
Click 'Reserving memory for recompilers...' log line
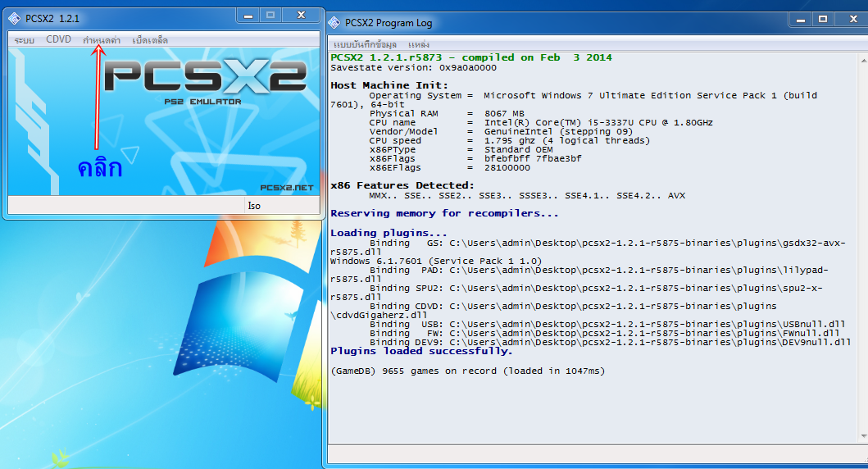(444, 213)
